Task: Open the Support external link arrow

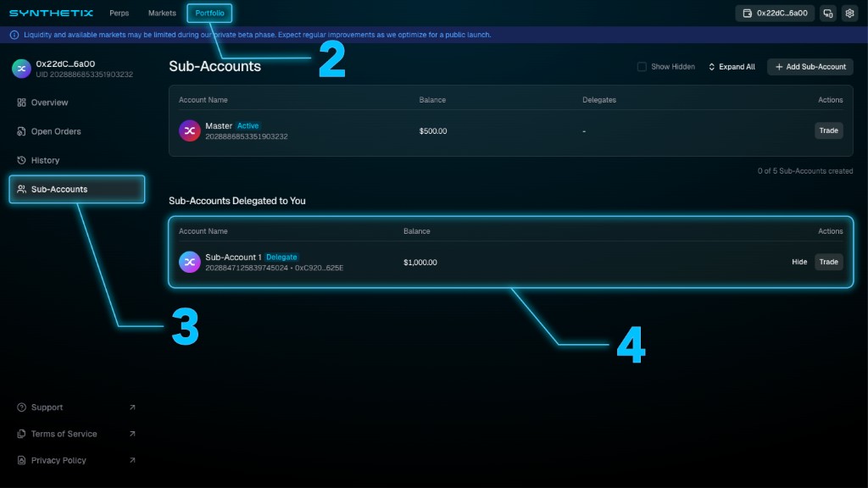Action: tap(132, 408)
